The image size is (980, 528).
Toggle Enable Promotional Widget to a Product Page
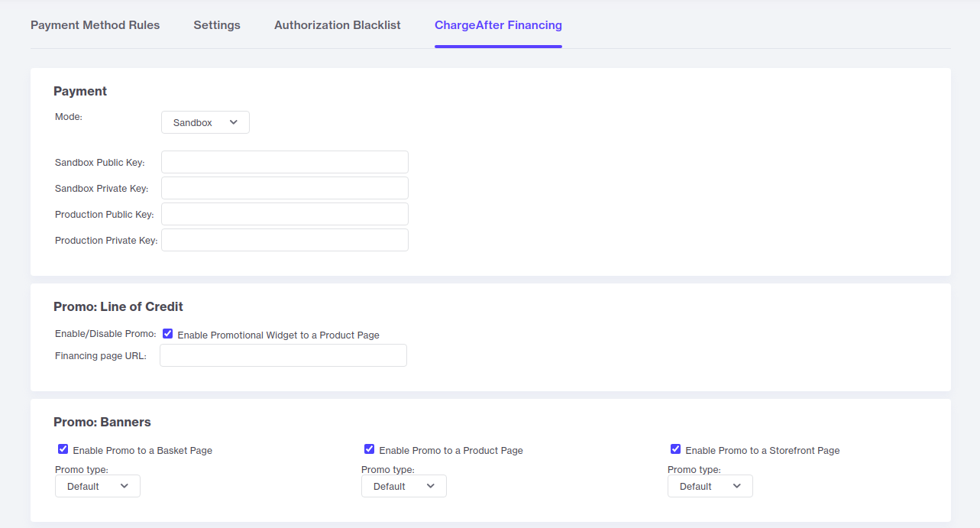pyautogui.click(x=168, y=334)
